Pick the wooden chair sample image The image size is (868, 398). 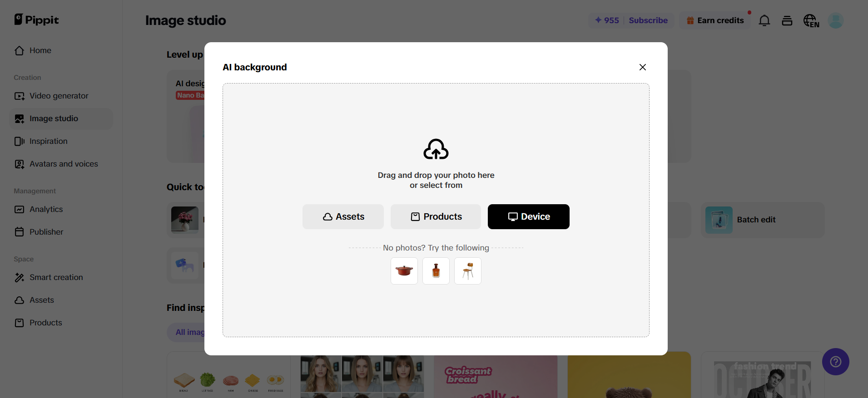tap(467, 271)
